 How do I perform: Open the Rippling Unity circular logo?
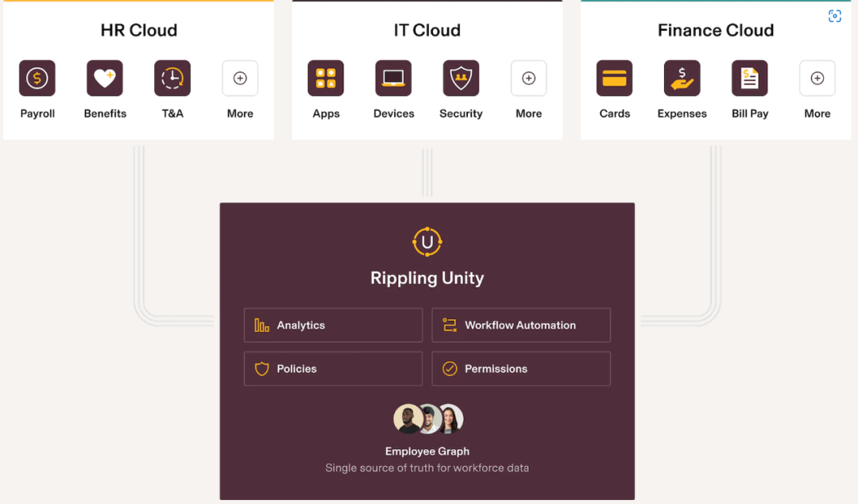[427, 241]
